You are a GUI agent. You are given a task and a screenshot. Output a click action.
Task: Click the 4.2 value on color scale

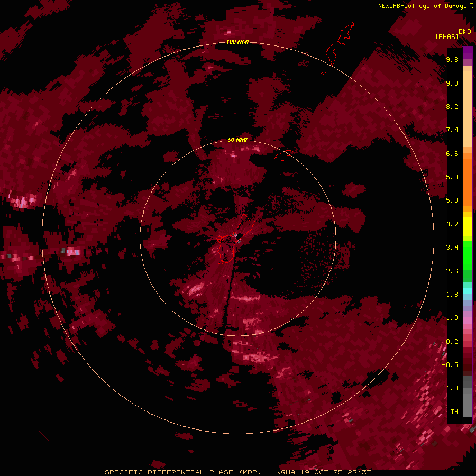point(452,224)
